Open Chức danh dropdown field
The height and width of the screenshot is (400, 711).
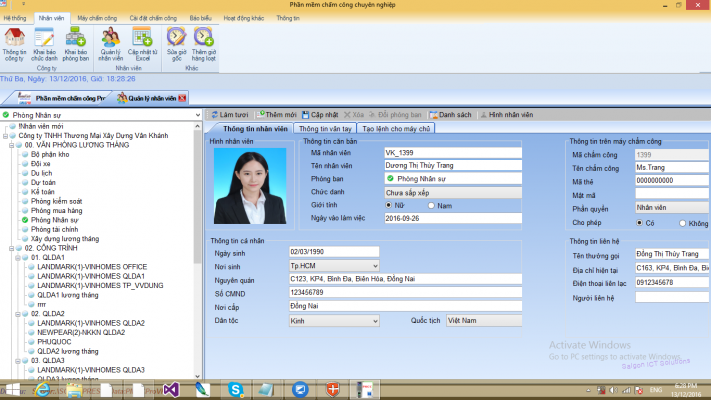coord(453,193)
